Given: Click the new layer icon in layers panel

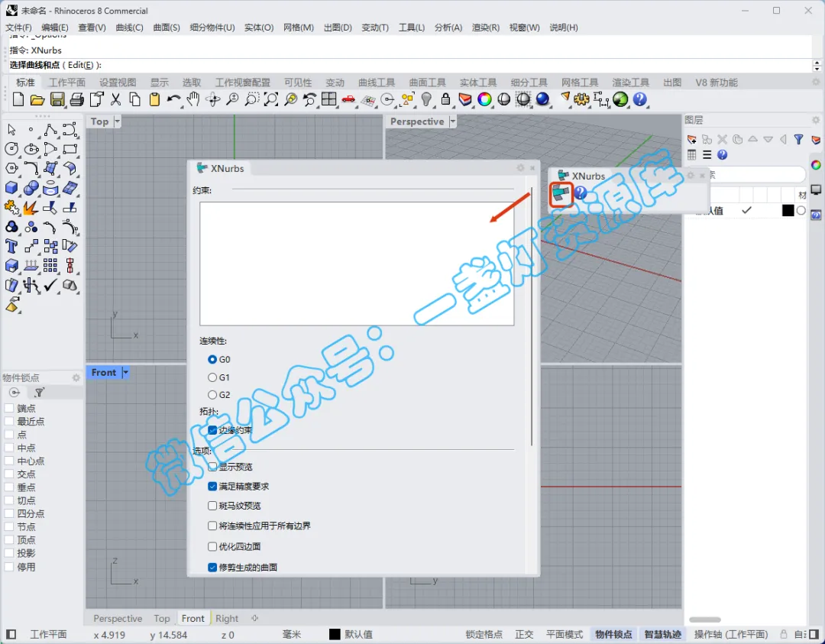Looking at the screenshot, I should [x=692, y=140].
